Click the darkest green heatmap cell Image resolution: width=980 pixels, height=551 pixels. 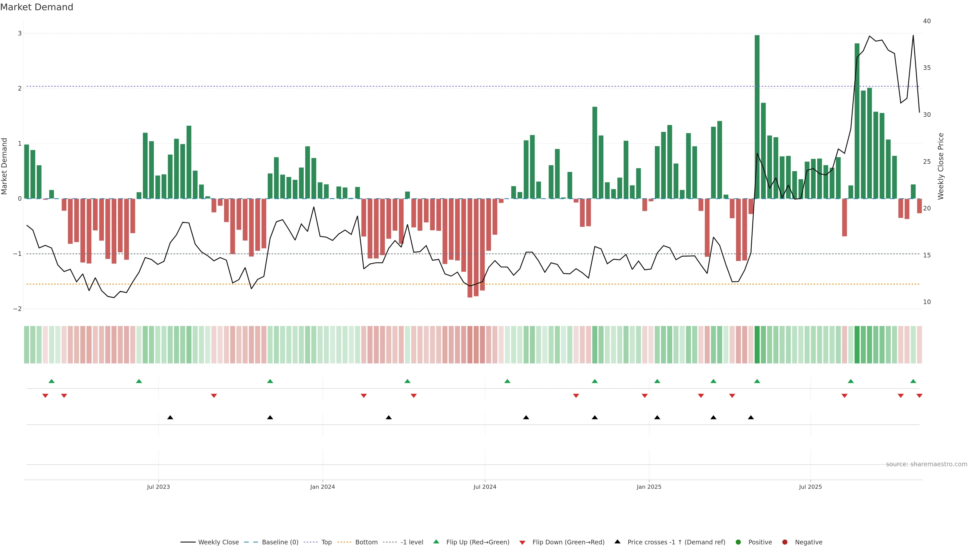pyautogui.click(x=757, y=345)
